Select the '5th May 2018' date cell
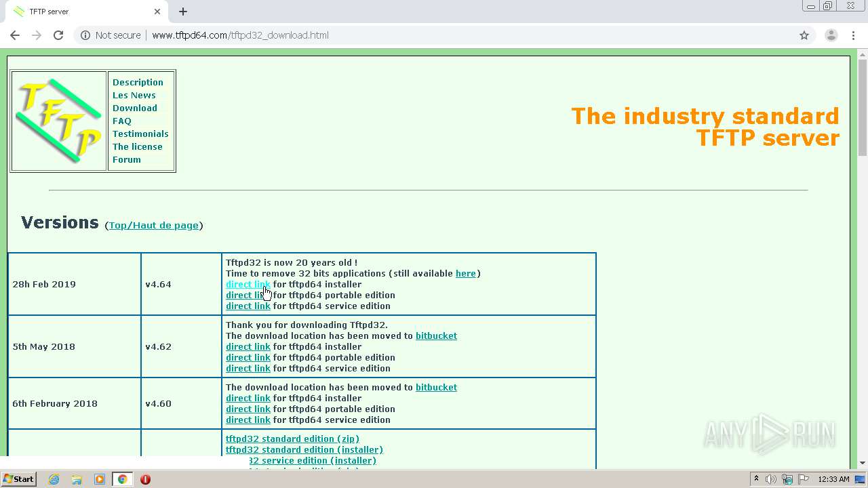Image resolution: width=868 pixels, height=488 pixels. point(75,346)
